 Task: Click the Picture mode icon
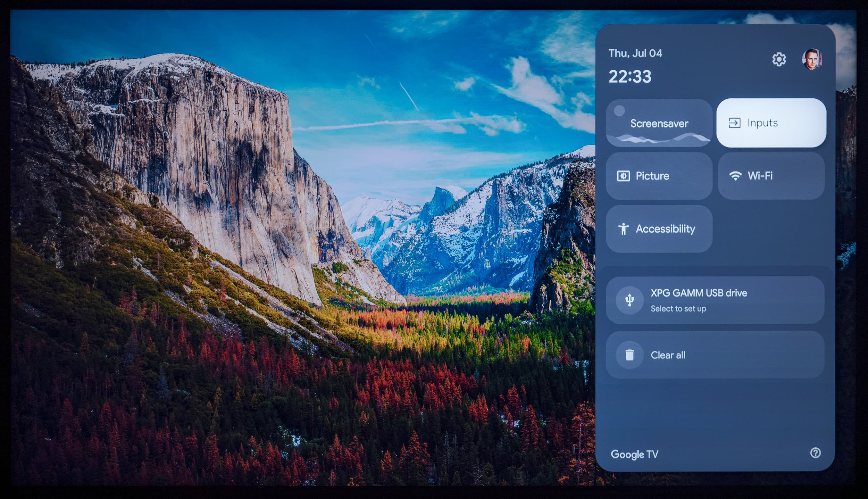click(x=623, y=176)
